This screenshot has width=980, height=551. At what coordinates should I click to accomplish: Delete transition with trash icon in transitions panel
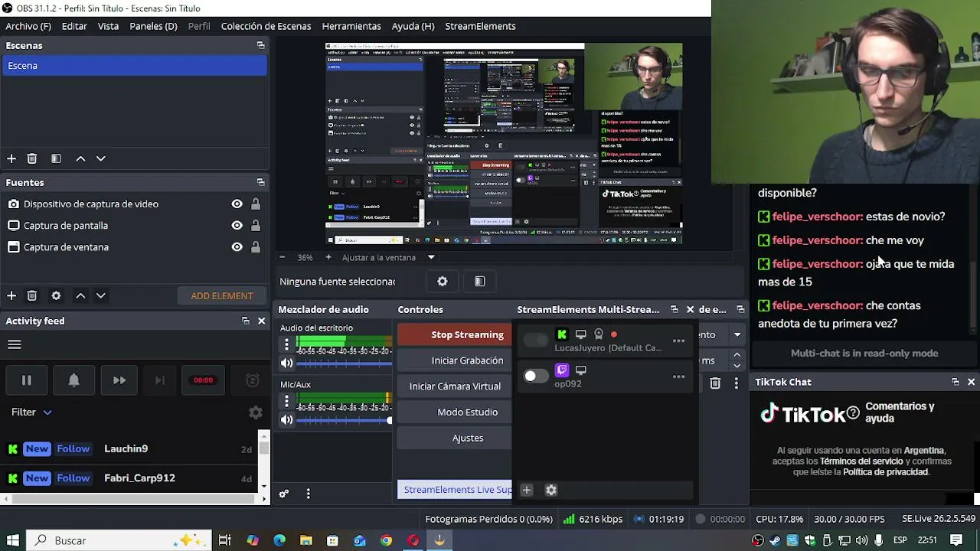[x=715, y=383]
